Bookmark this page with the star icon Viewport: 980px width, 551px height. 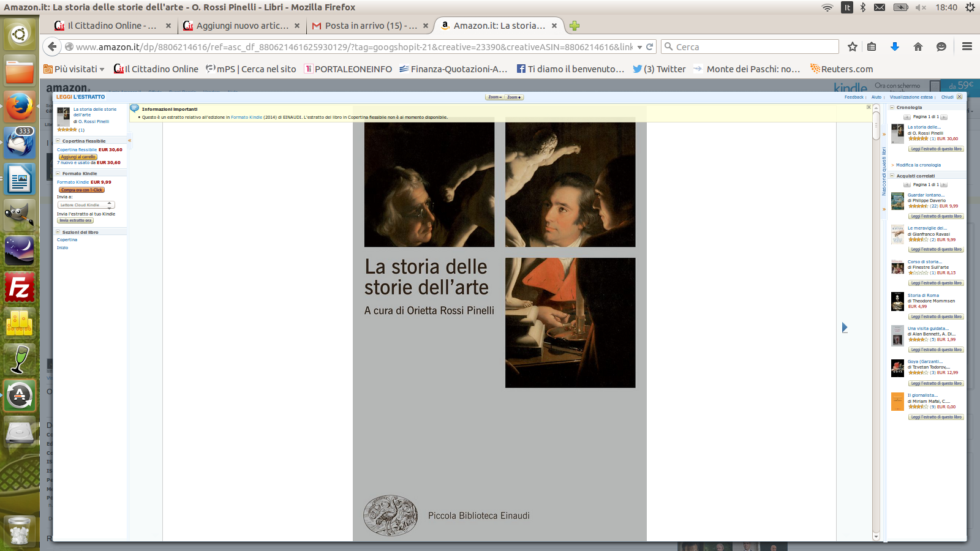pos(852,47)
